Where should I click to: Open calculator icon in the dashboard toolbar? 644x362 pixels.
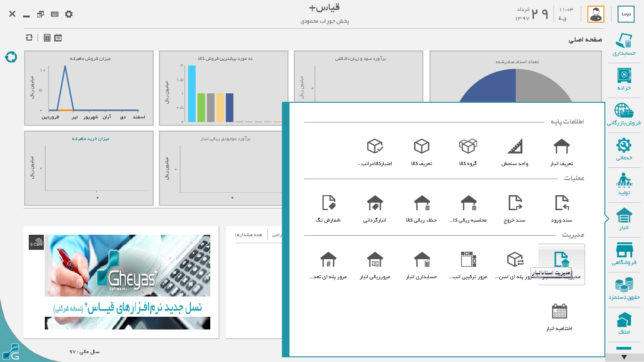47,38
